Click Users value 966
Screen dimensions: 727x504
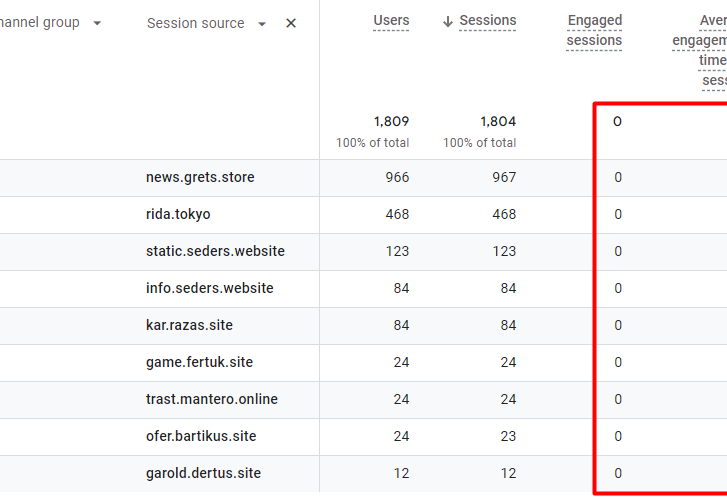tap(397, 177)
